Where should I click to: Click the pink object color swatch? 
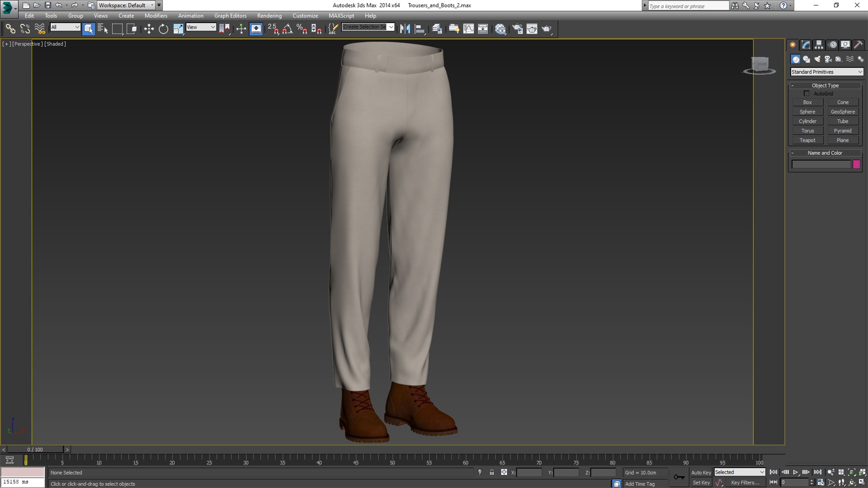click(856, 164)
